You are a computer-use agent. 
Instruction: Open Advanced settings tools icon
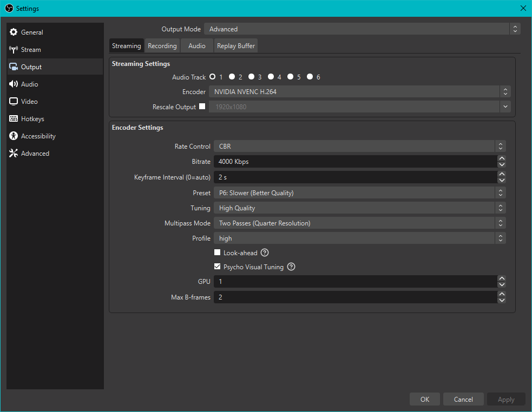coord(14,154)
